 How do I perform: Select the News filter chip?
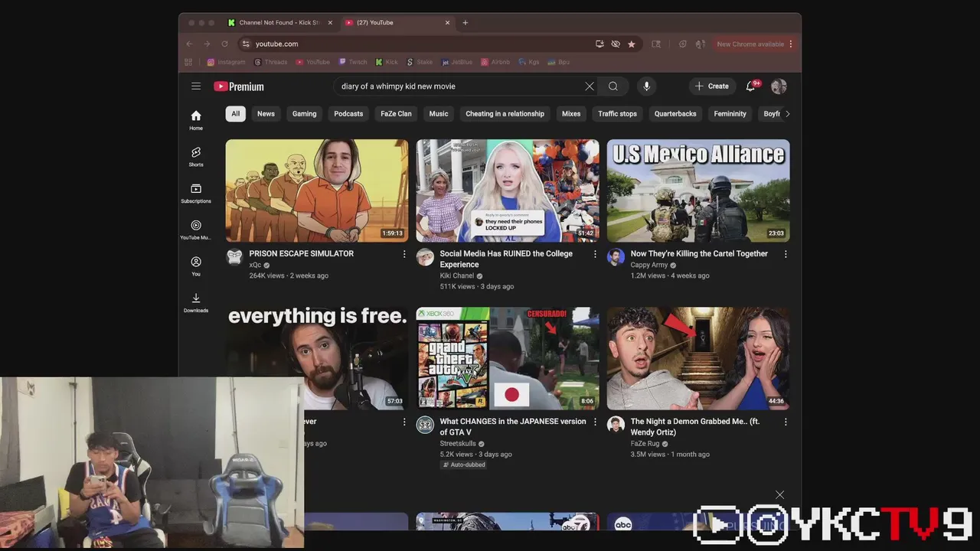click(266, 114)
